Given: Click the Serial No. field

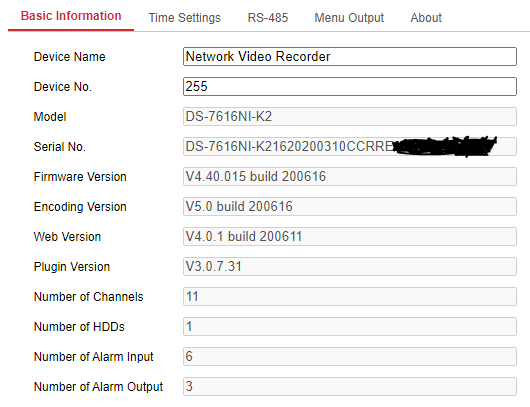Looking at the screenshot, I should (x=350, y=146).
